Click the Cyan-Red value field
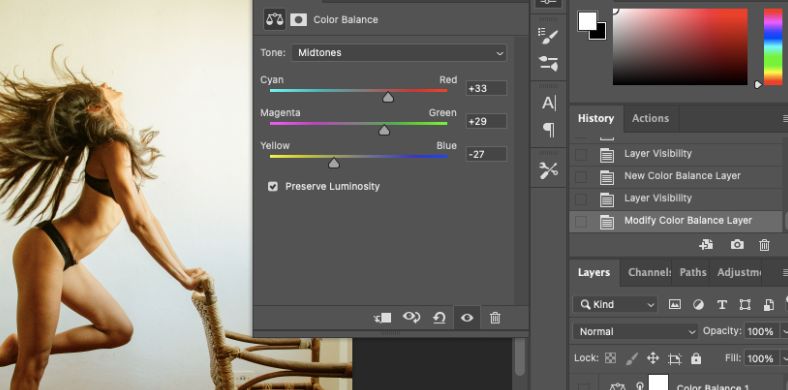 486,88
